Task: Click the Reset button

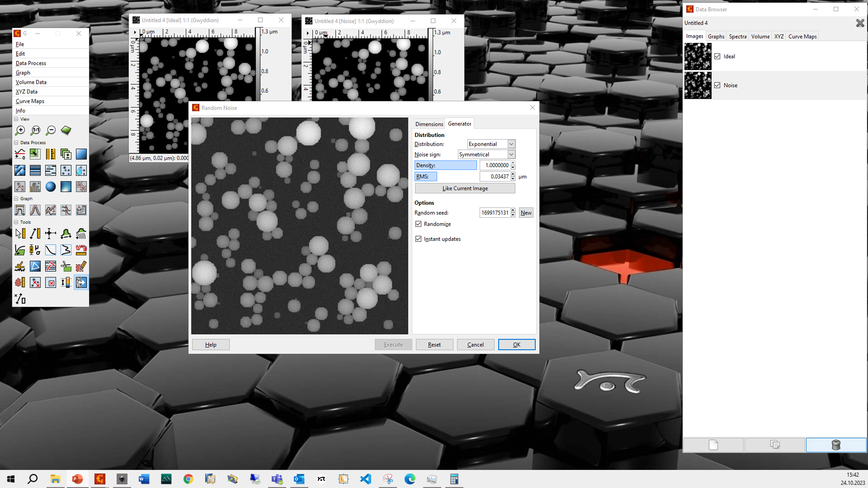Action: (434, 344)
